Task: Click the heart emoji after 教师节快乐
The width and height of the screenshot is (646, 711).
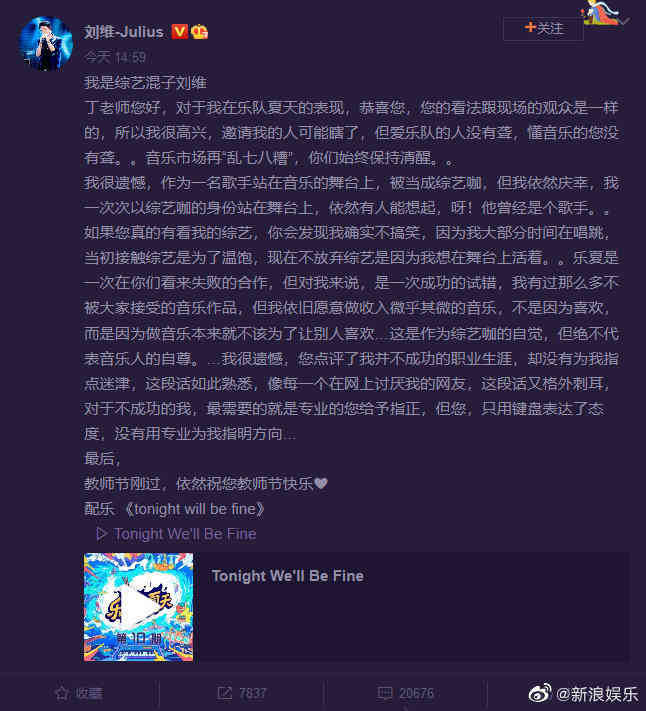Action: (x=321, y=483)
